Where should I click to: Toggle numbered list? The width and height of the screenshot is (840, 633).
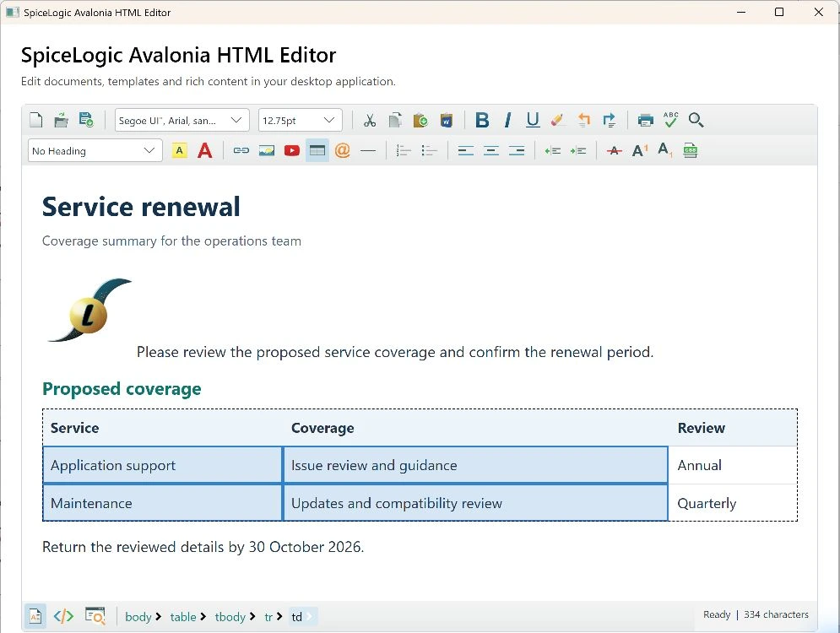tap(404, 150)
